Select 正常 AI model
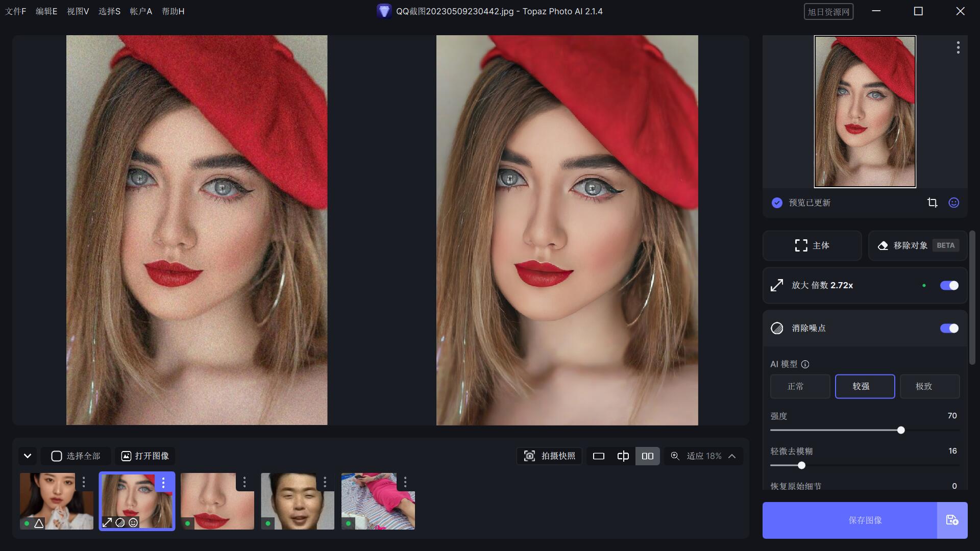The image size is (980, 551). [x=800, y=386]
